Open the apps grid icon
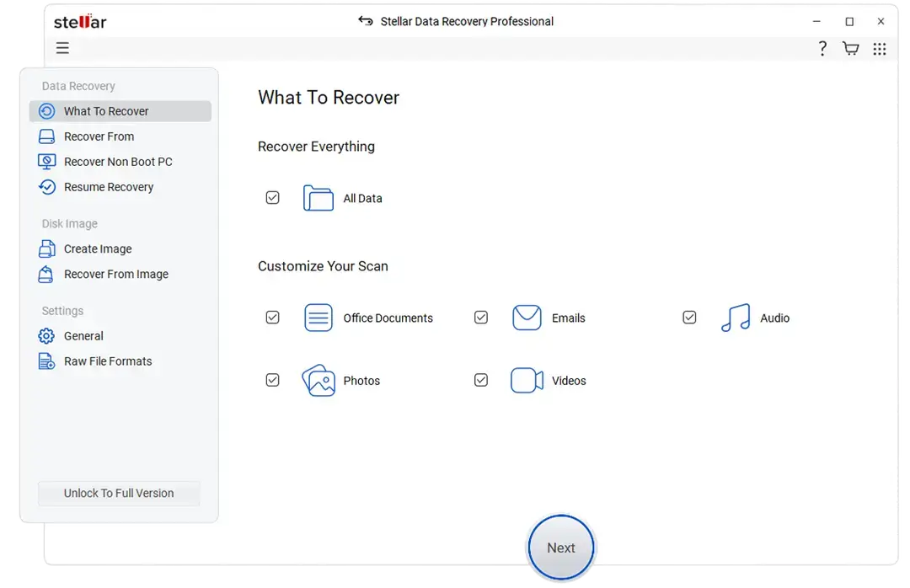The image size is (910, 588). (880, 49)
